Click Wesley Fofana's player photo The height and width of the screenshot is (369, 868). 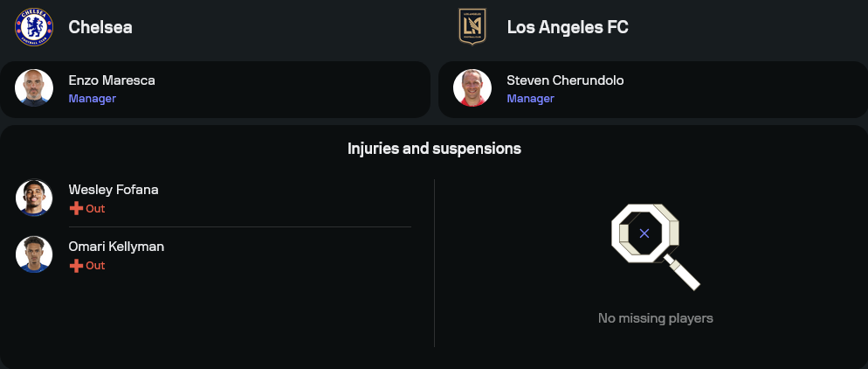click(x=34, y=198)
